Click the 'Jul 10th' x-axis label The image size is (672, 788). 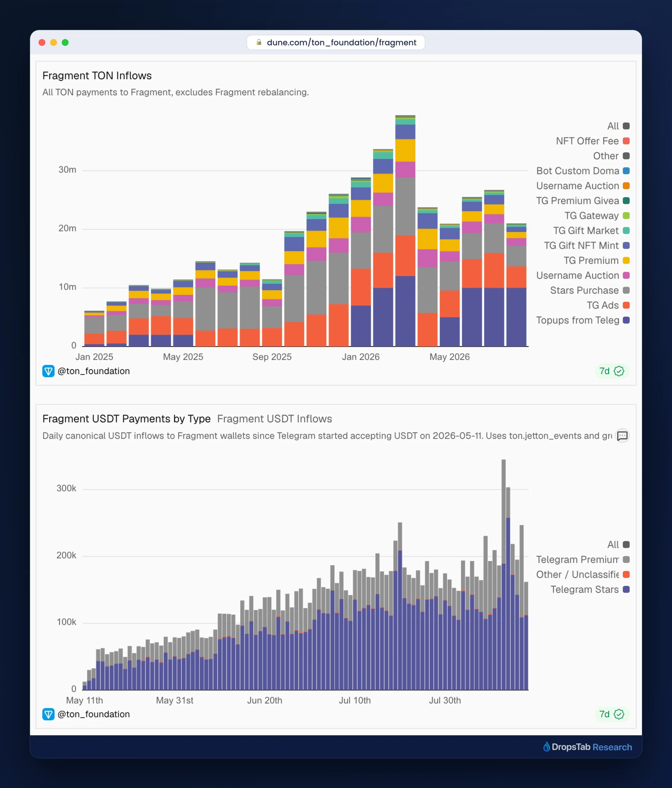point(355,700)
